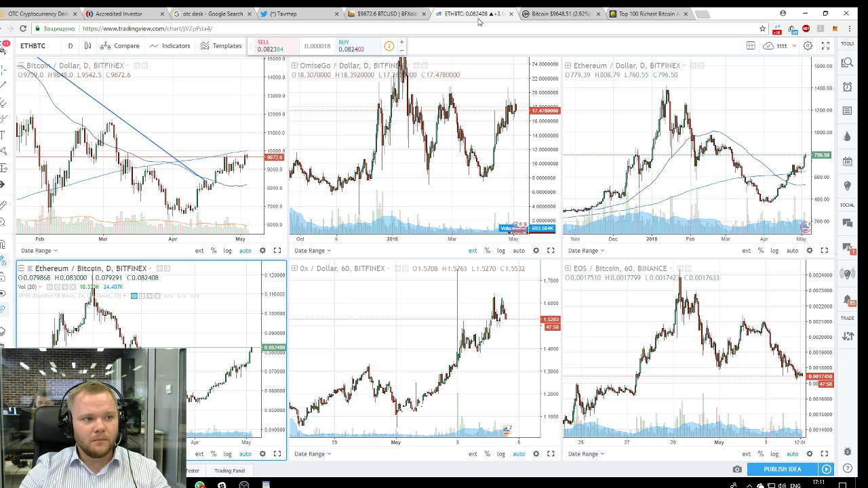Bookmark this page with the star

point(762,28)
